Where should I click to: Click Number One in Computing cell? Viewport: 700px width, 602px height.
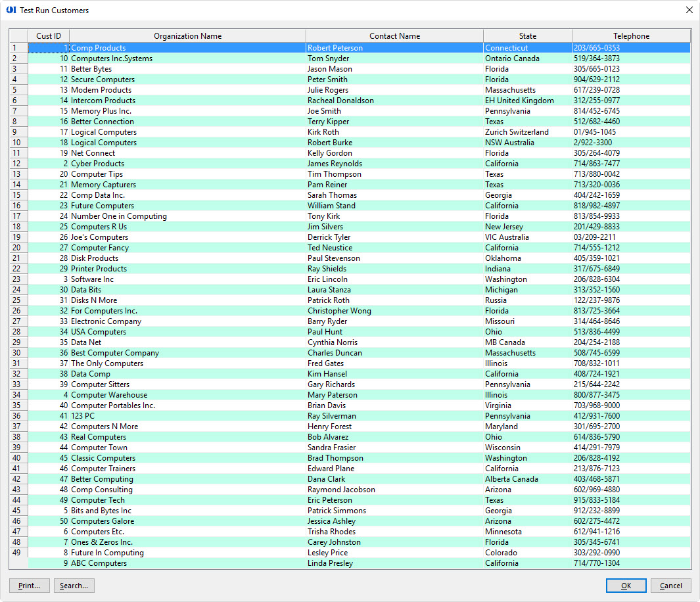187,216
